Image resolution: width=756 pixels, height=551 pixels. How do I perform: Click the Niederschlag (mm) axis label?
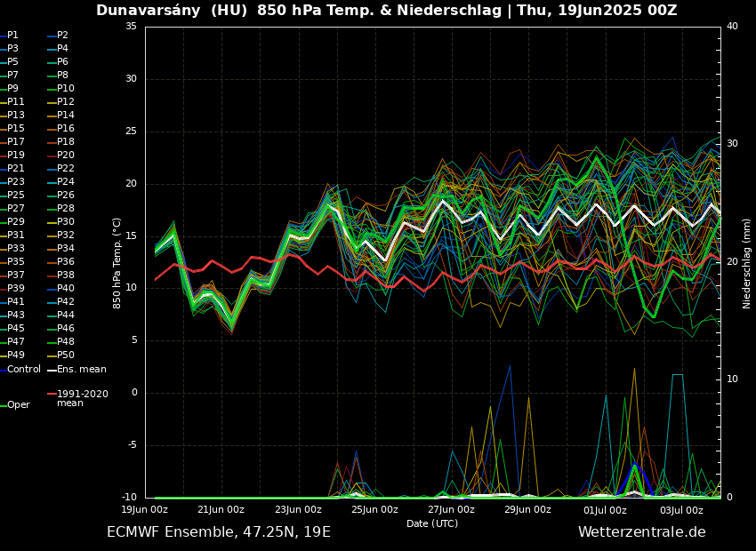[x=747, y=262]
